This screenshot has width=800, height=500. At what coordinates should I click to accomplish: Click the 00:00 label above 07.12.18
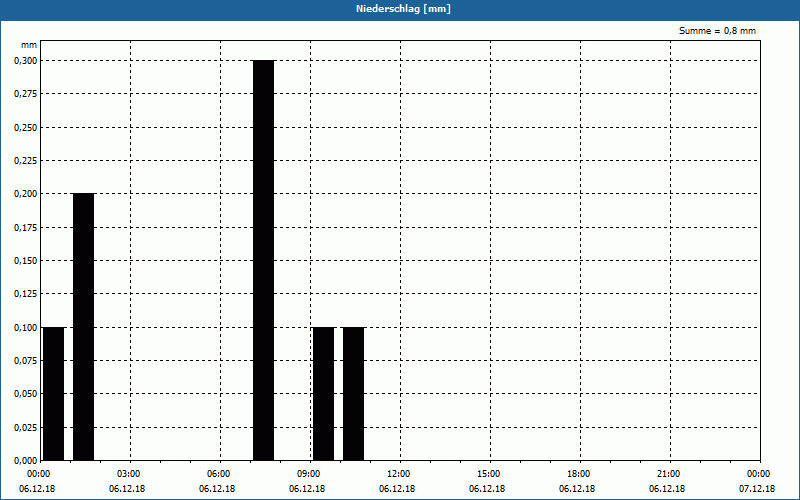758,474
